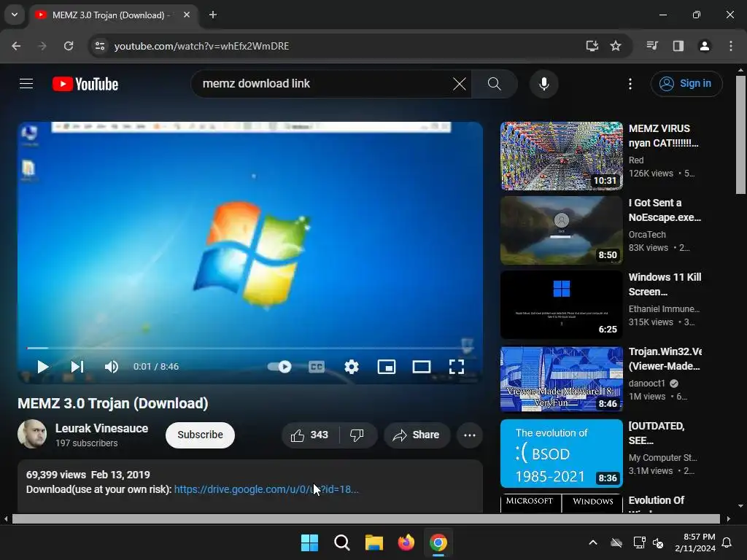The width and height of the screenshot is (747, 560).
Task: Open the Google Drive download link
Action: [266, 489]
